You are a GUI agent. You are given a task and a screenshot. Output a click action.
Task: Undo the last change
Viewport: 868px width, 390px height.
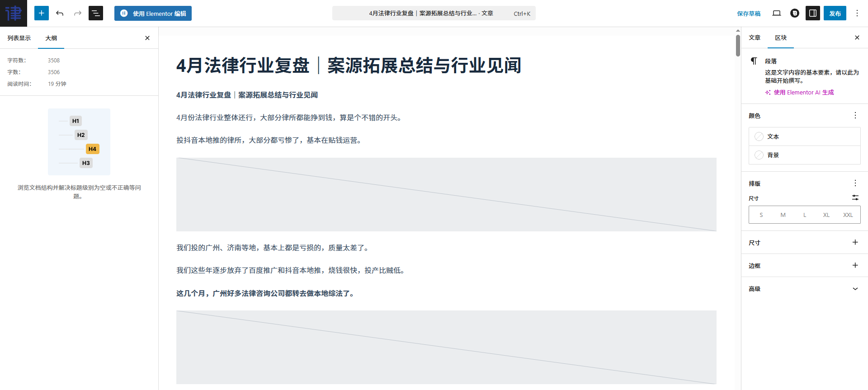point(60,13)
